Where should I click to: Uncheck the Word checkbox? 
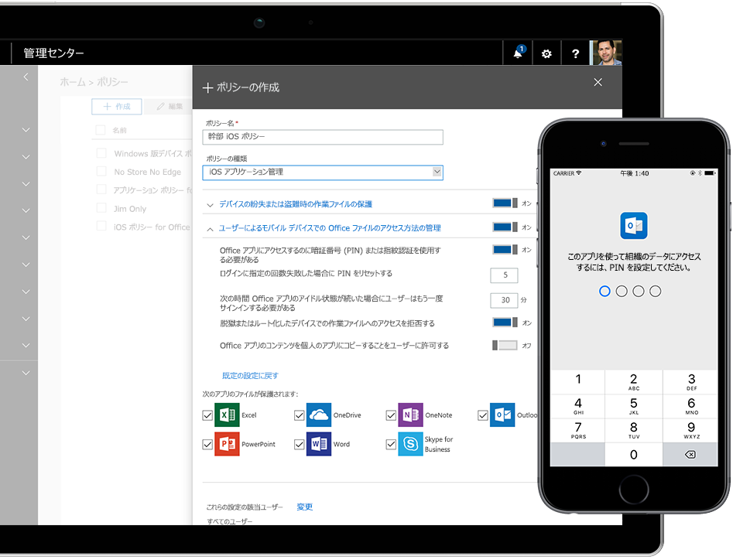[300, 444]
